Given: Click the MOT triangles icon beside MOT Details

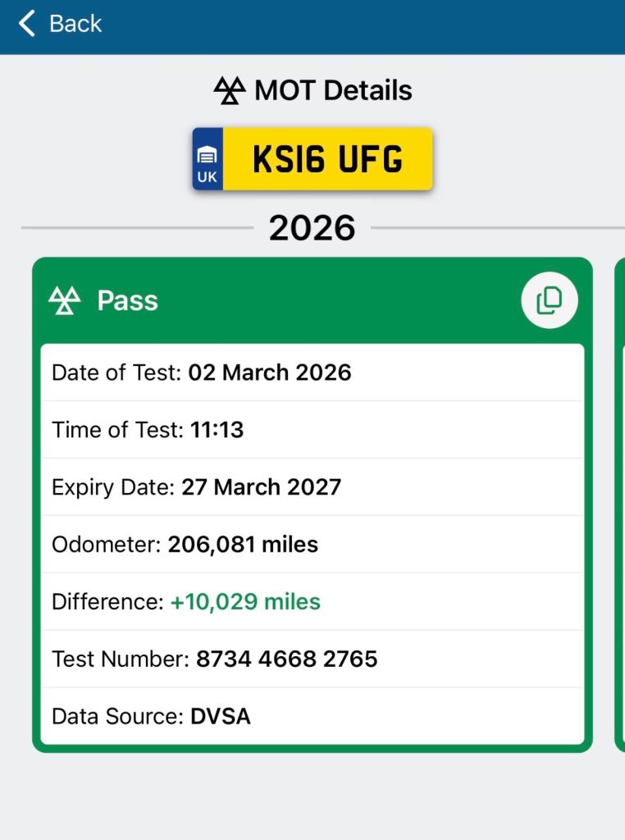Looking at the screenshot, I should coord(230,90).
